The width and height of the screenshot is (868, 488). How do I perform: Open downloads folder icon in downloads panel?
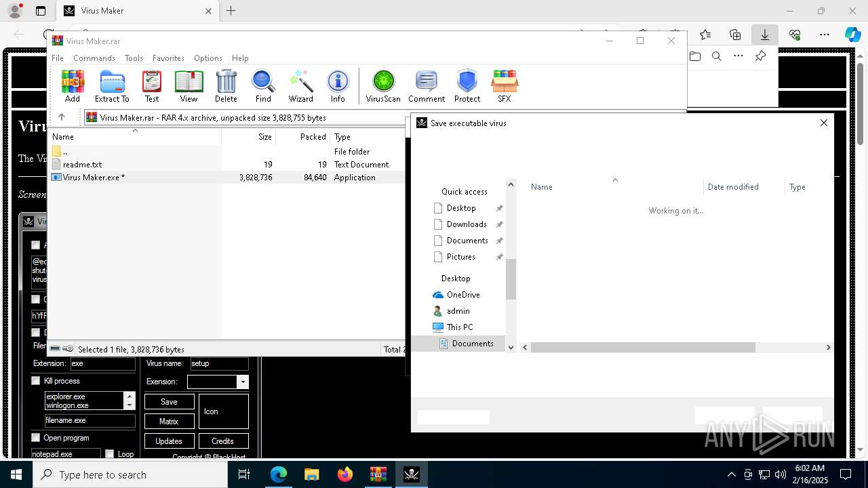[x=695, y=56]
